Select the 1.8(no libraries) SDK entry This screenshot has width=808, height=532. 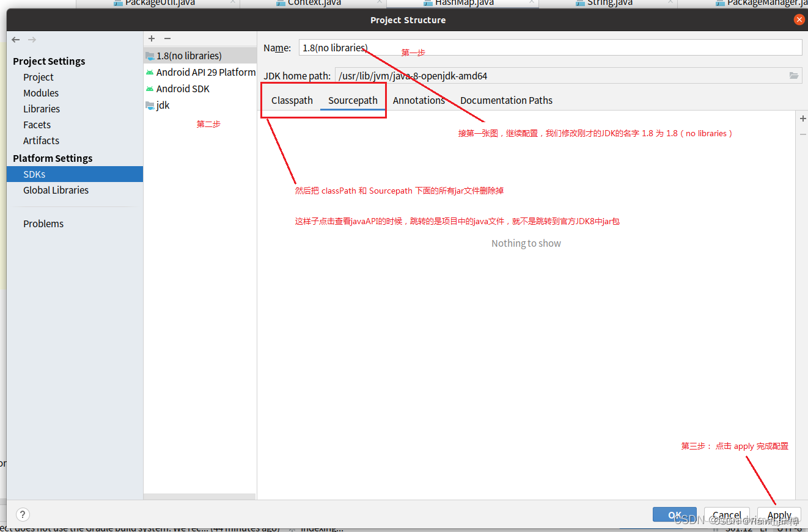(200, 56)
